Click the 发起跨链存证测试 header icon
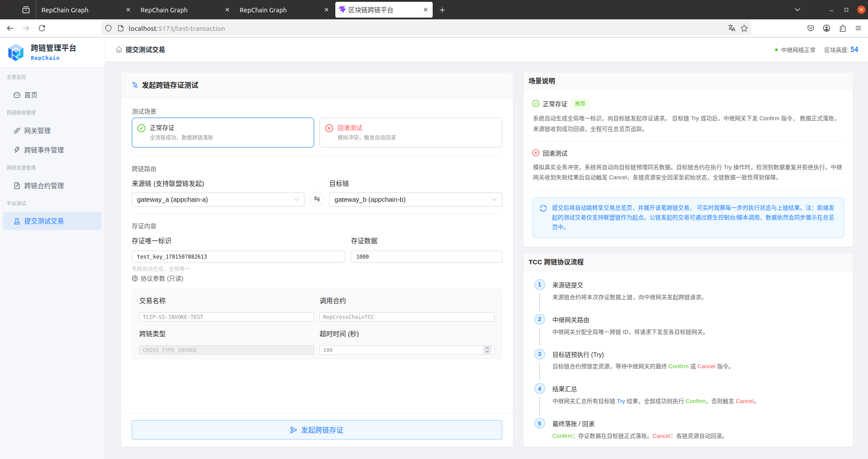 coord(135,85)
